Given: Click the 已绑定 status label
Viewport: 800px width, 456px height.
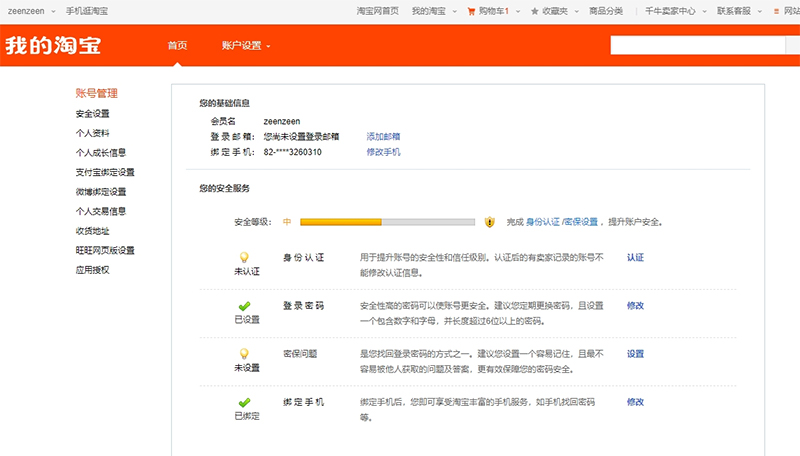Looking at the screenshot, I should point(247,416).
